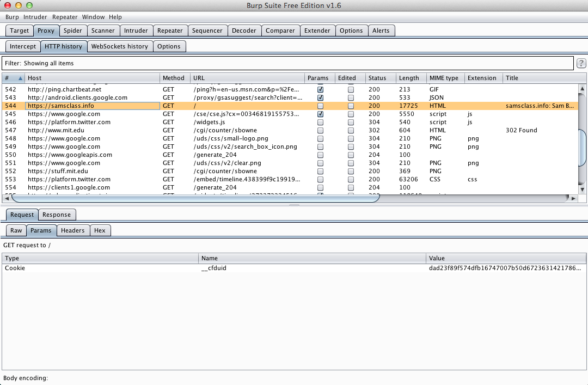Select the __cfduid cookie parameter row
The image size is (588, 385).
coord(218,268)
